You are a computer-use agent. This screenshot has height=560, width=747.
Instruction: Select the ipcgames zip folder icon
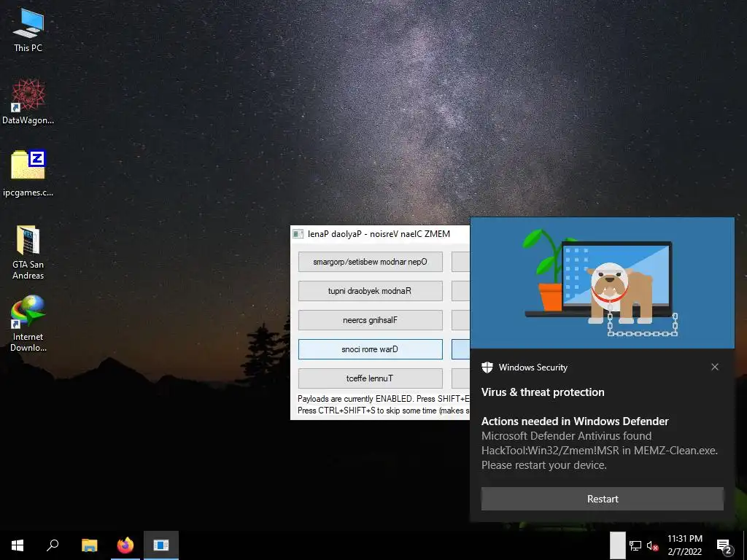[x=28, y=174]
